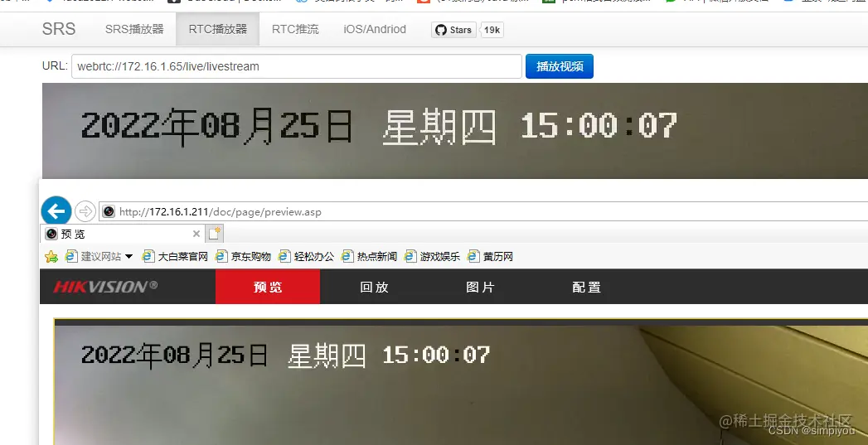868x445 pixels.
Task: Open the Hikvision 回放 menu
Action: pos(374,287)
